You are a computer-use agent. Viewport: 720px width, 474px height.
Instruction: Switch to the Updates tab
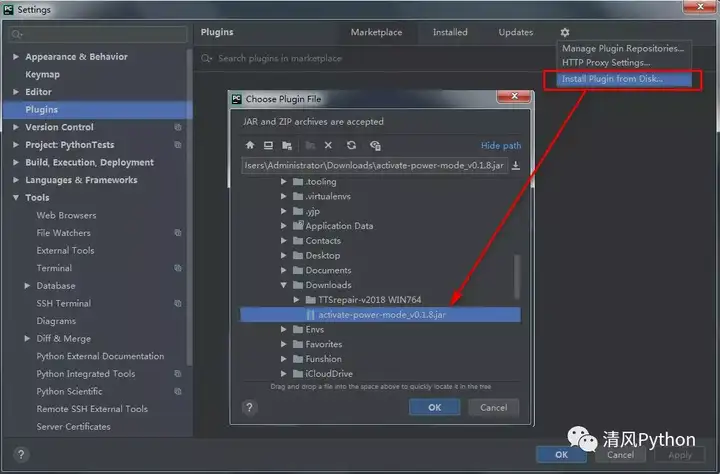[x=516, y=32]
